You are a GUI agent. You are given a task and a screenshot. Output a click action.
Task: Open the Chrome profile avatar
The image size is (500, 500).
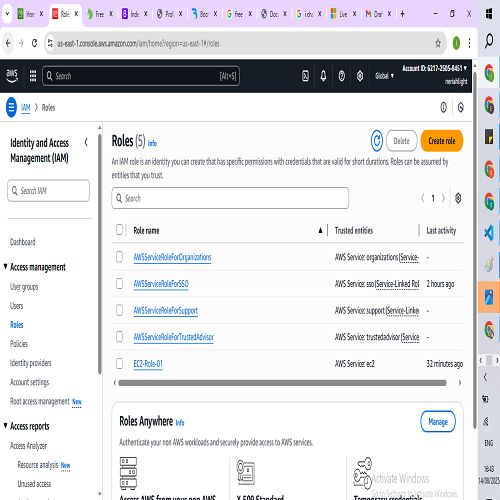tap(456, 43)
